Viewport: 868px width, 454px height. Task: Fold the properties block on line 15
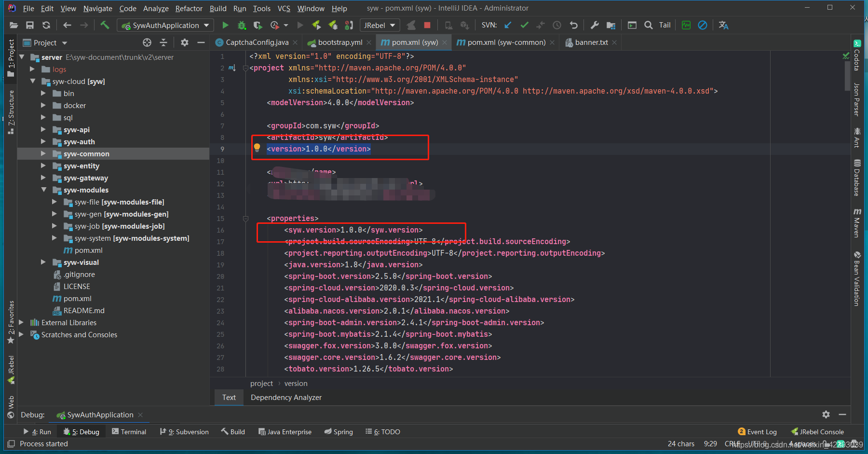click(x=245, y=218)
